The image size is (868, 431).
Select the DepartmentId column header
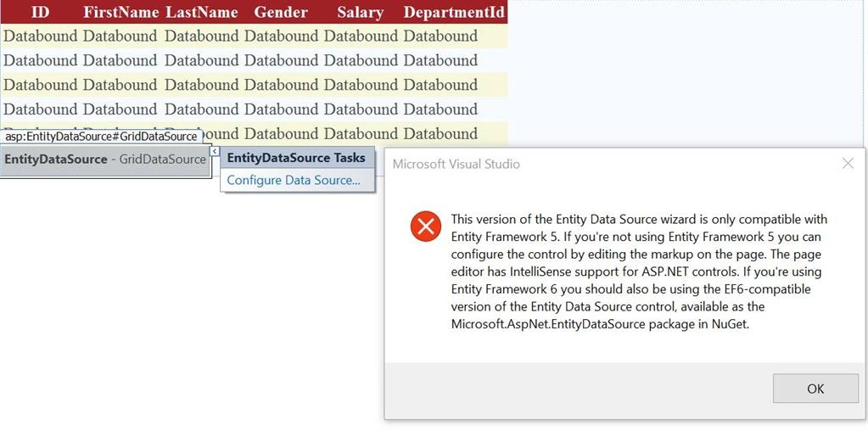click(x=454, y=12)
